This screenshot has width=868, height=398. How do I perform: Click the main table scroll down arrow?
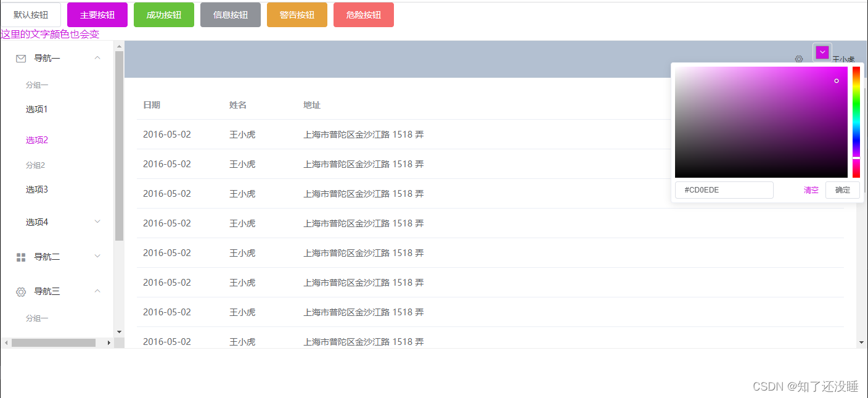pos(862,342)
